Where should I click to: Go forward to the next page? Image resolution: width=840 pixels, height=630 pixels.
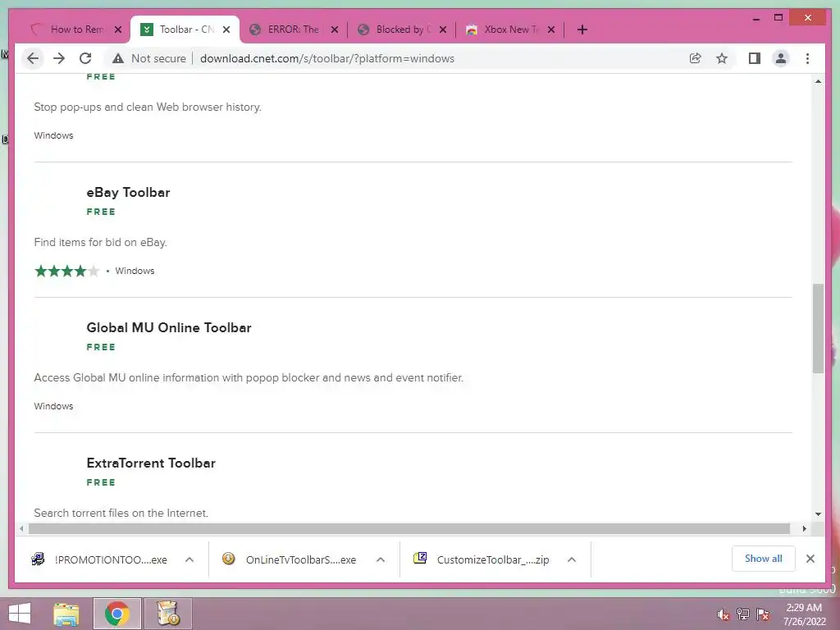[59, 58]
